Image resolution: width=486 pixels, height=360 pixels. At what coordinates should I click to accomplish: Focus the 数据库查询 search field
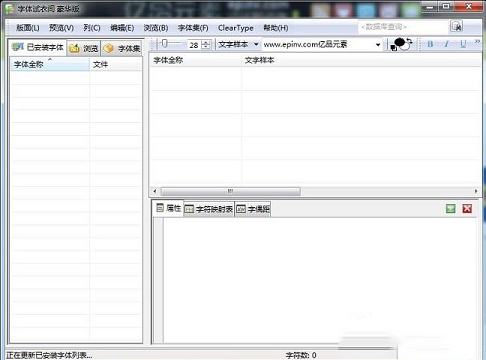[403, 27]
